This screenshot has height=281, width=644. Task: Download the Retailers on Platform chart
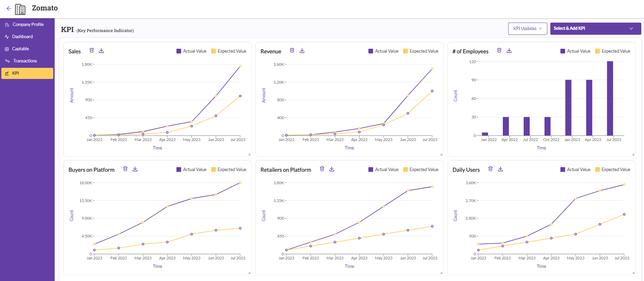click(x=332, y=169)
